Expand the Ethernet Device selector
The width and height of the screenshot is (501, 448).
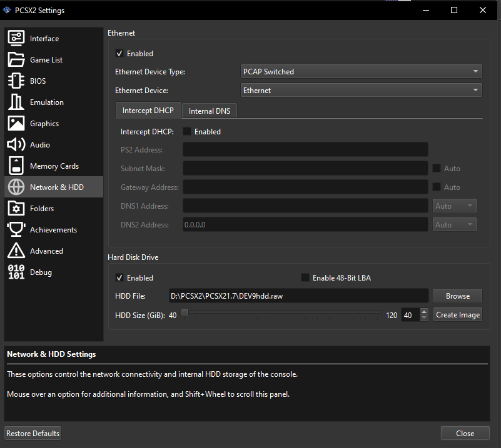(x=361, y=89)
